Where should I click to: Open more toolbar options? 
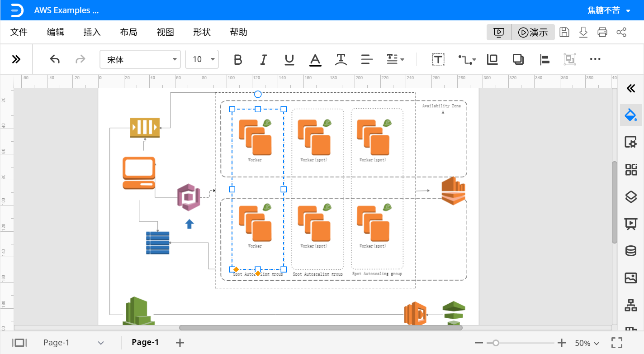pyautogui.click(x=596, y=59)
